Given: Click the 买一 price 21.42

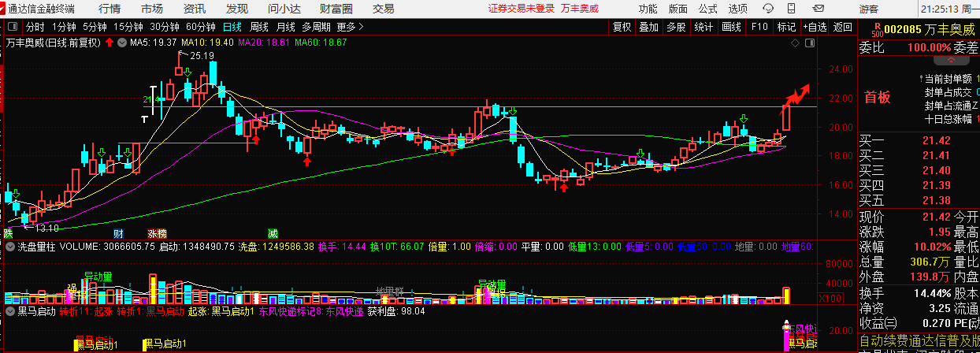Looking at the screenshot, I should click(937, 140).
